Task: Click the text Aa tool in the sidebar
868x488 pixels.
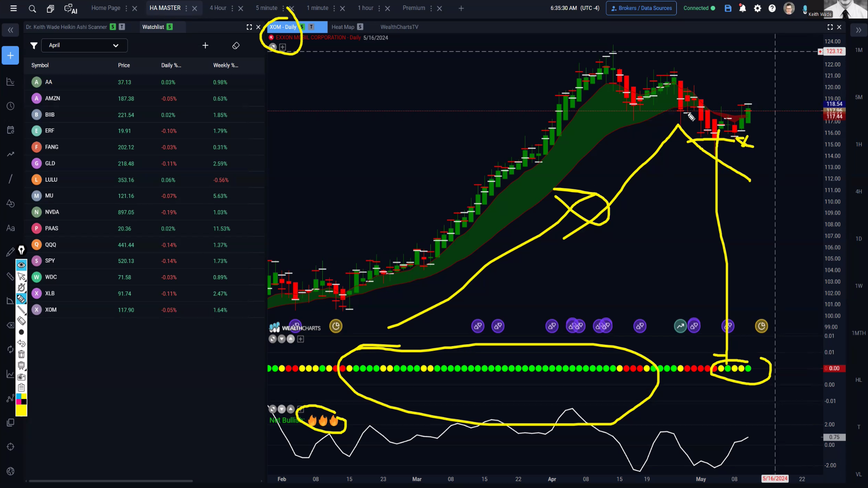Action: point(10,228)
